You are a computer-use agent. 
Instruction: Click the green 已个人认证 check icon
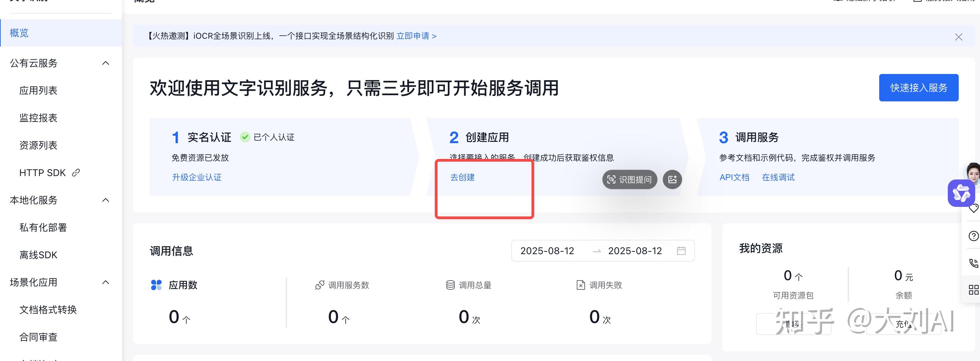(x=245, y=137)
